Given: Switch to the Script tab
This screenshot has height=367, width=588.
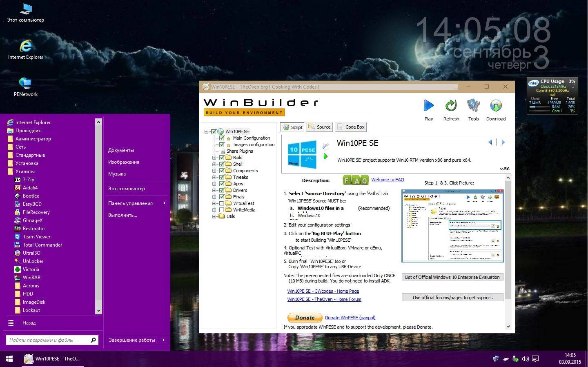Looking at the screenshot, I should pos(292,127).
